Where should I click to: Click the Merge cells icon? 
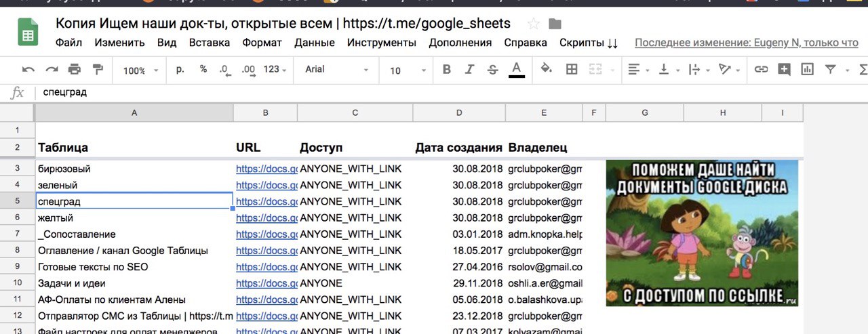(595, 69)
